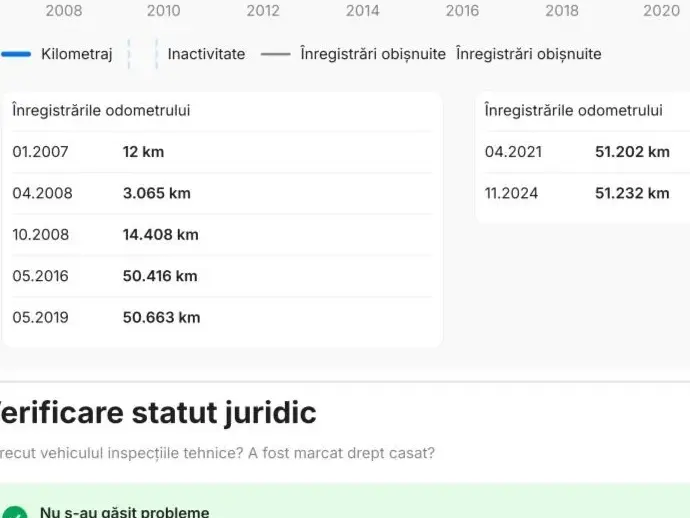This screenshot has width=690, height=518.
Task: Select the 2014 axis year label
Action: tap(362, 11)
